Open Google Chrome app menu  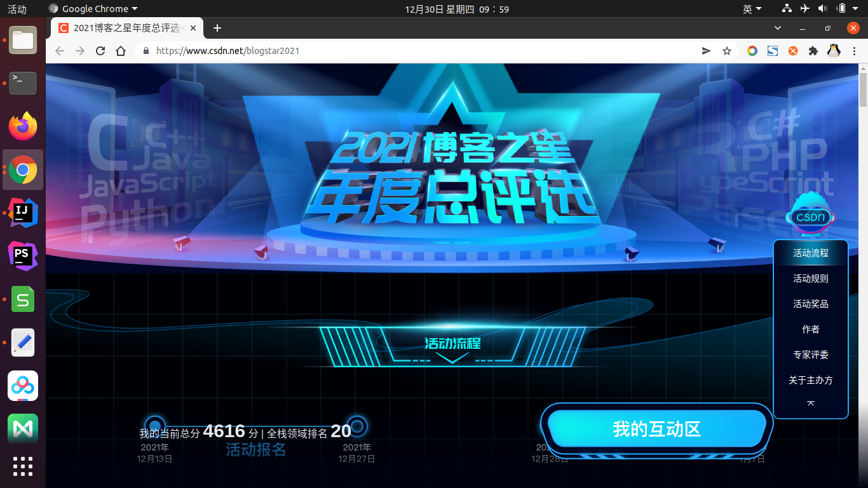tap(93, 9)
